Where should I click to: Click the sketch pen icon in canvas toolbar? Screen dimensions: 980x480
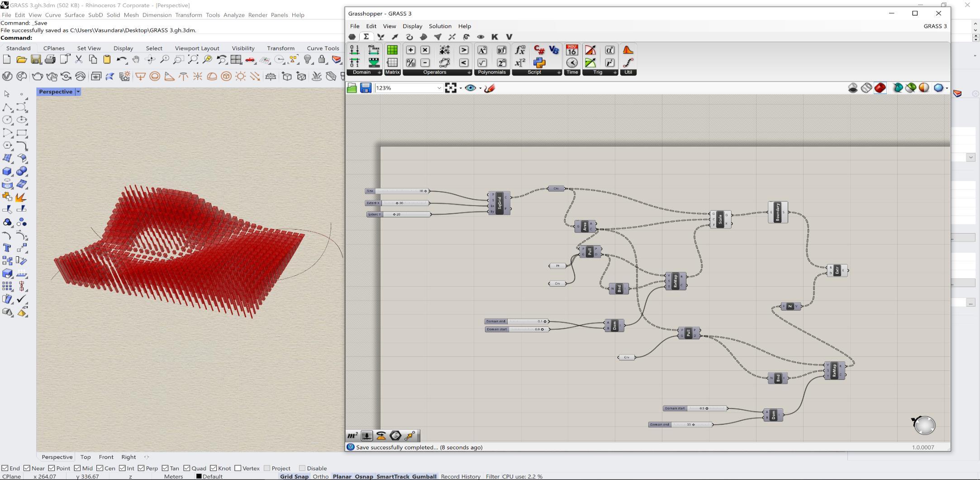[490, 88]
